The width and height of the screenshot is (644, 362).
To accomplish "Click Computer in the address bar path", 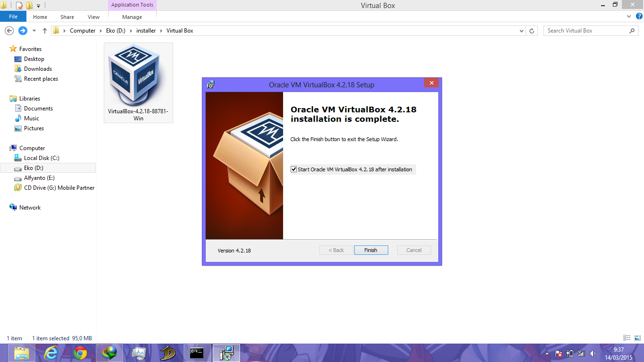I will pos(83,31).
